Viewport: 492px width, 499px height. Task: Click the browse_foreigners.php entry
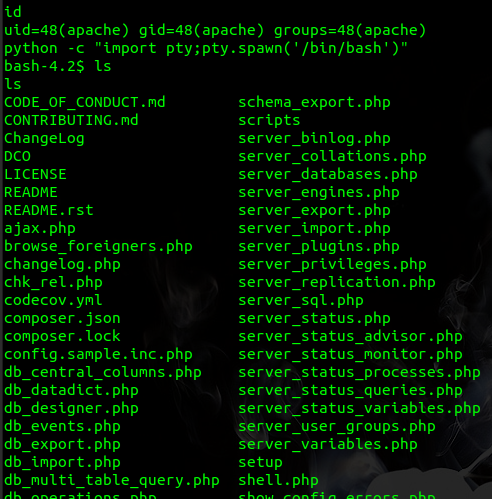(98, 247)
